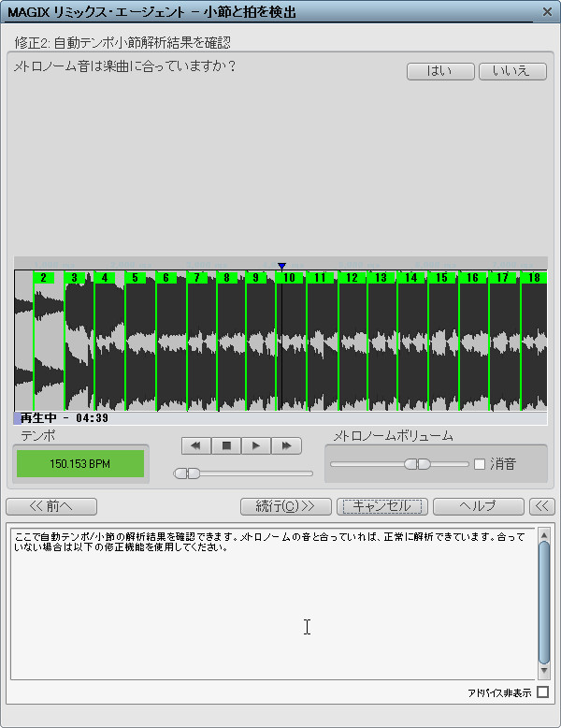
Task: Continue with the 続行(C)>> button
Action: point(286,506)
